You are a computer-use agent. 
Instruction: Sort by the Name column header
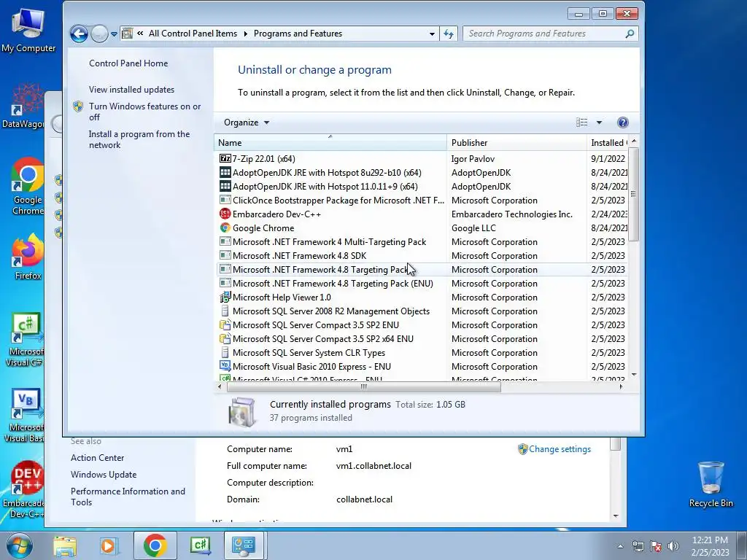point(330,142)
